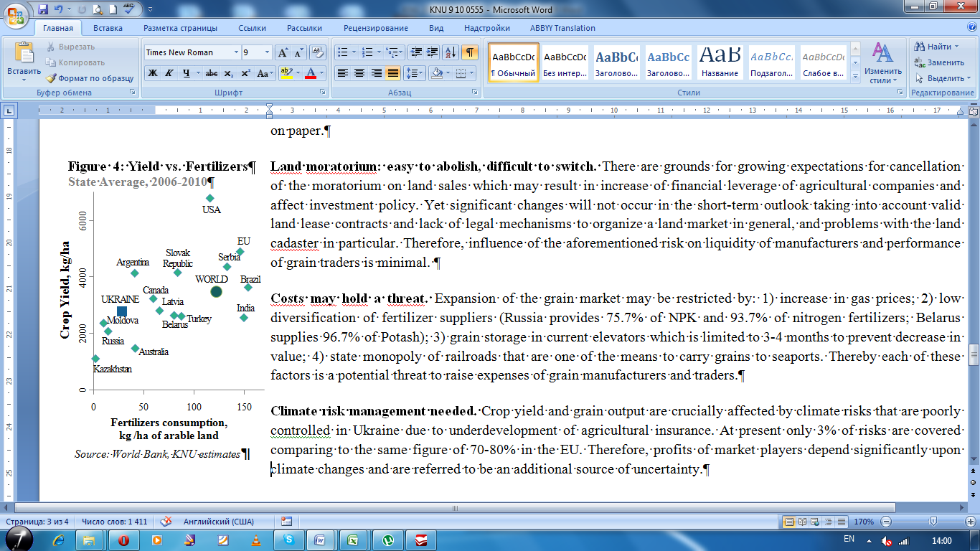Switch to Outline view in status bar
This screenshot has height=551, width=980.
pos(829,522)
